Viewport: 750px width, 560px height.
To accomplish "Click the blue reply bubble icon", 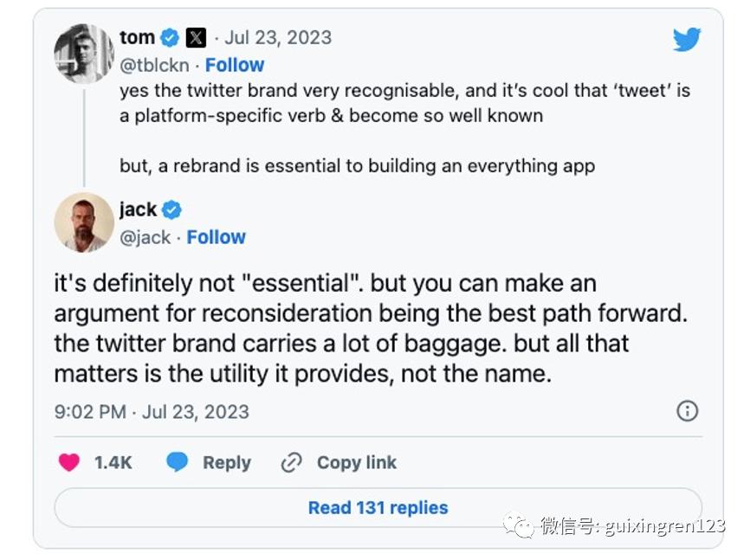I will (178, 463).
